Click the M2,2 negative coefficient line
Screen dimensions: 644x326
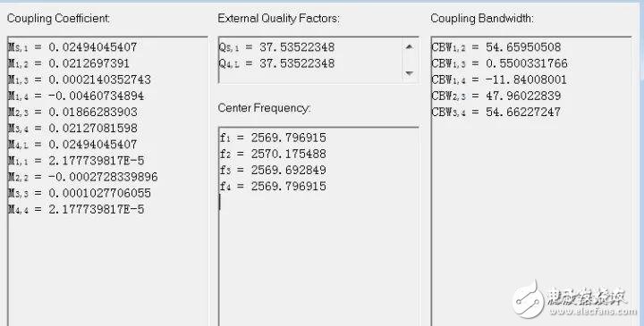(82, 177)
